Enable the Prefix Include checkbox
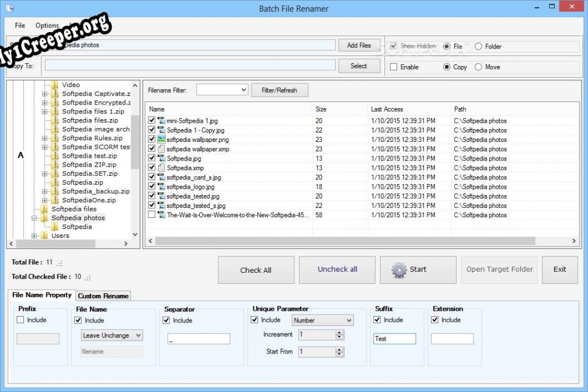Screen dimensions: 588x392 [20, 320]
